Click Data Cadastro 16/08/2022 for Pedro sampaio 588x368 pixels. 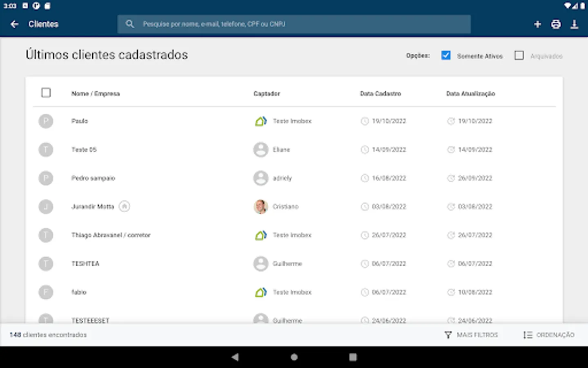(x=389, y=178)
